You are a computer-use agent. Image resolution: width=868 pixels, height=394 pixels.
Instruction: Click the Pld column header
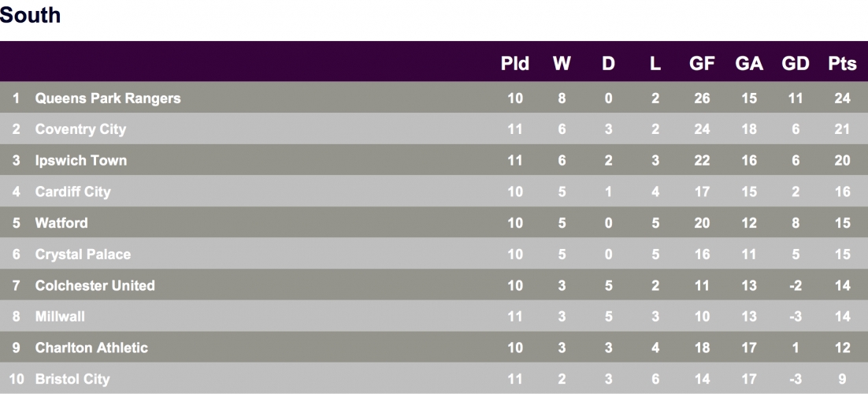(515, 64)
